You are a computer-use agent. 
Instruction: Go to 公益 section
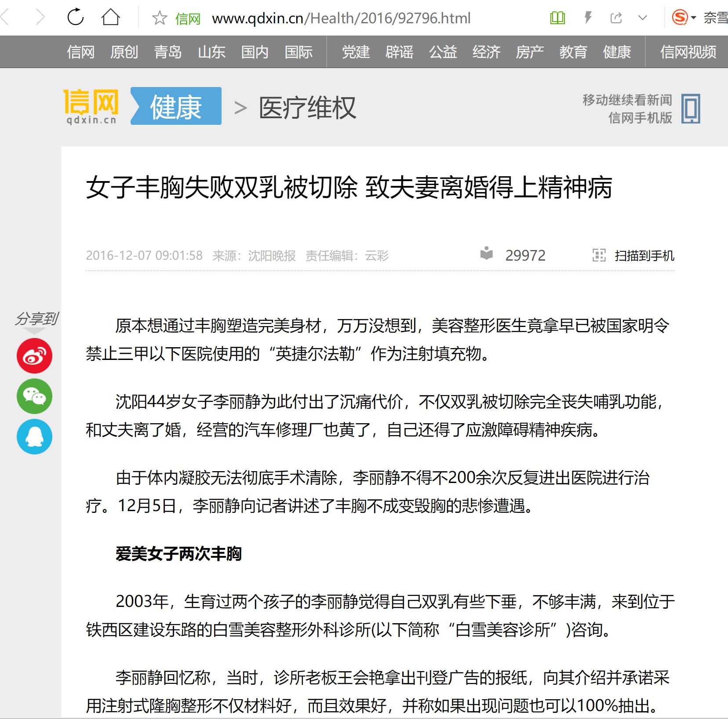point(443,52)
